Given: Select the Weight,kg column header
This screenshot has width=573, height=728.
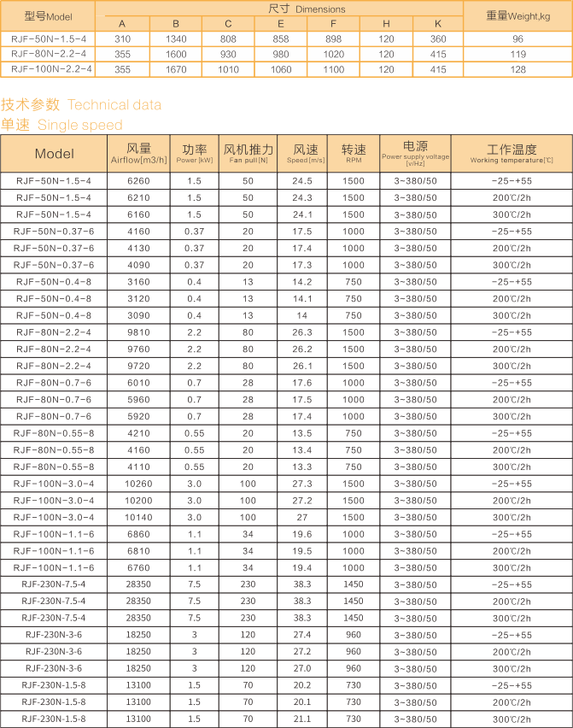Looking at the screenshot, I should click(x=517, y=15).
